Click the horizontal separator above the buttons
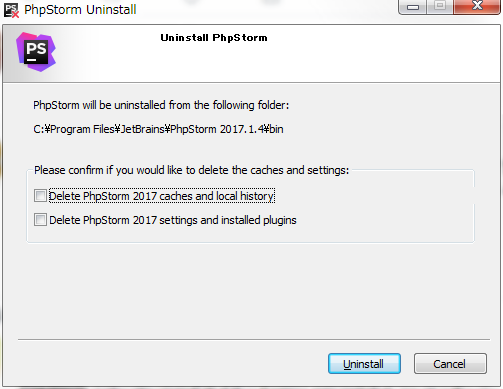The height and width of the screenshot is (389, 503). click(254, 340)
